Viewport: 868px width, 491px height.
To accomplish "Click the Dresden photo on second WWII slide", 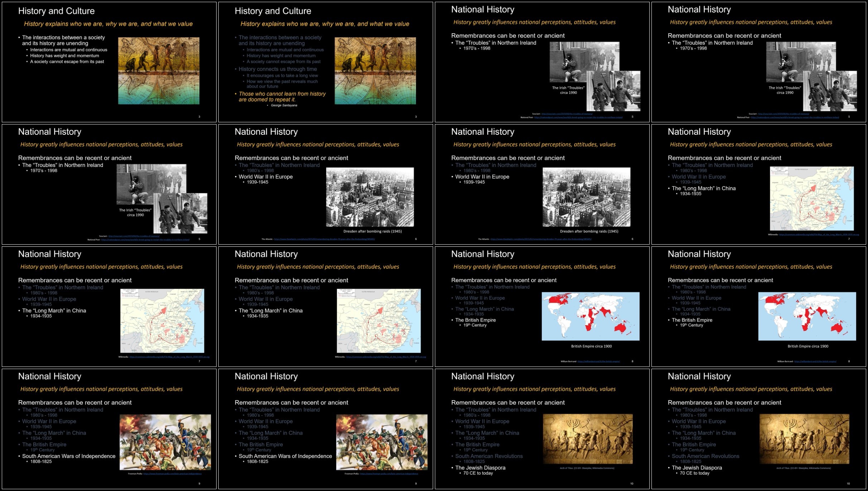I will point(586,197).
